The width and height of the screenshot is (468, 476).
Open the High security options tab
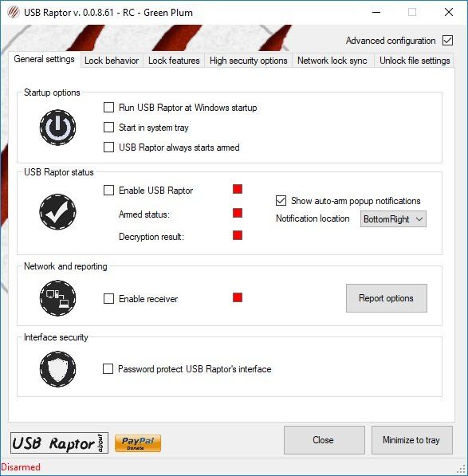click(248, 61)
